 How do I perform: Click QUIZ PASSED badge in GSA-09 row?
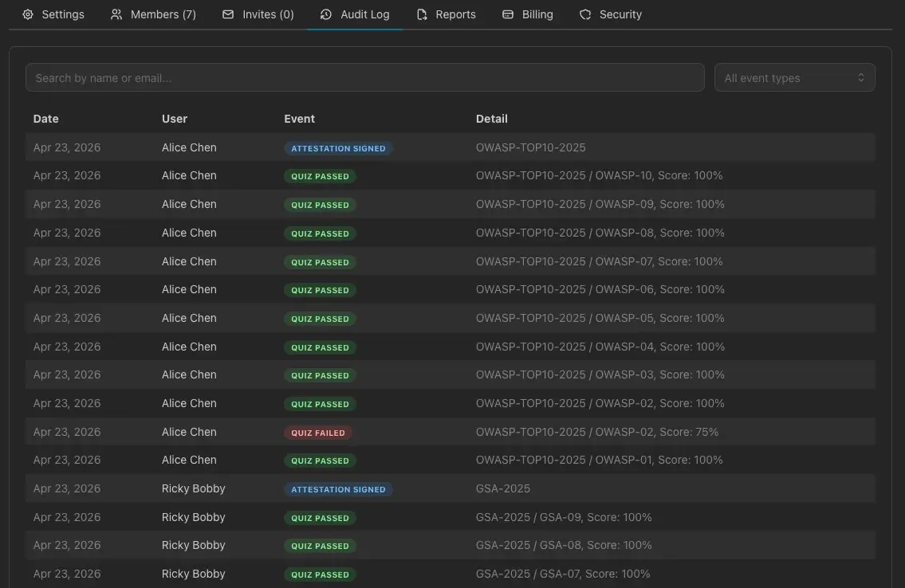pos(320,518)
